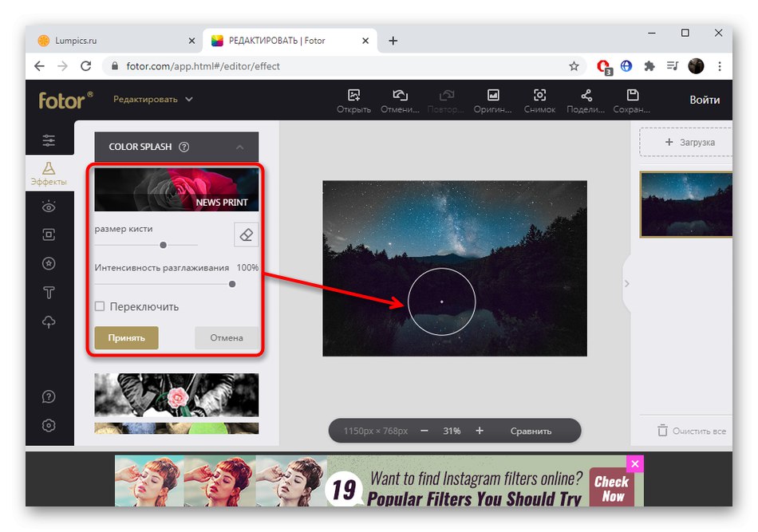Open the help question-mark sidebar icon
Image resolution: width=758 pixels, height=532 pixels.
coord(49,396)
